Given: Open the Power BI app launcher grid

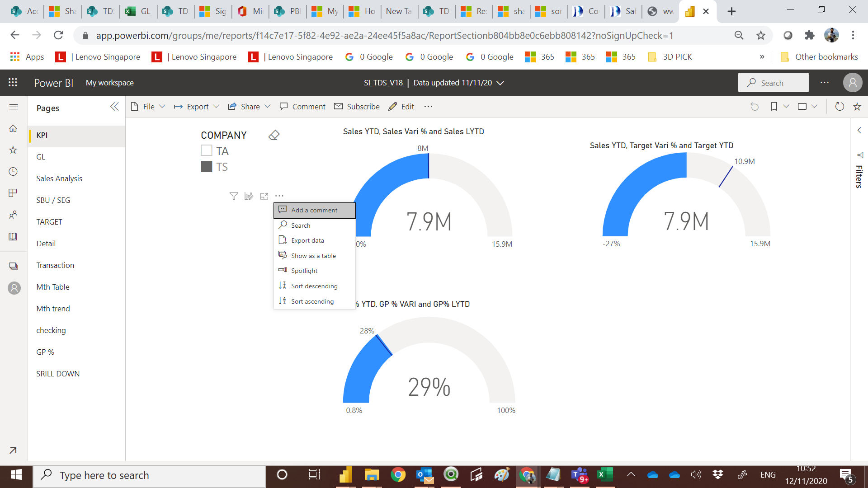Looking at the screenshot, I should pyautogui.click(x=13, y=82).
